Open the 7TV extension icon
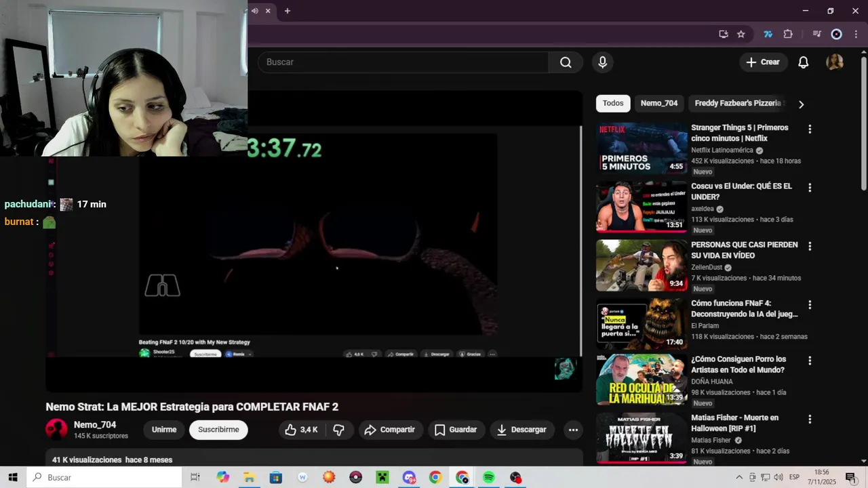 coord(768,34)
